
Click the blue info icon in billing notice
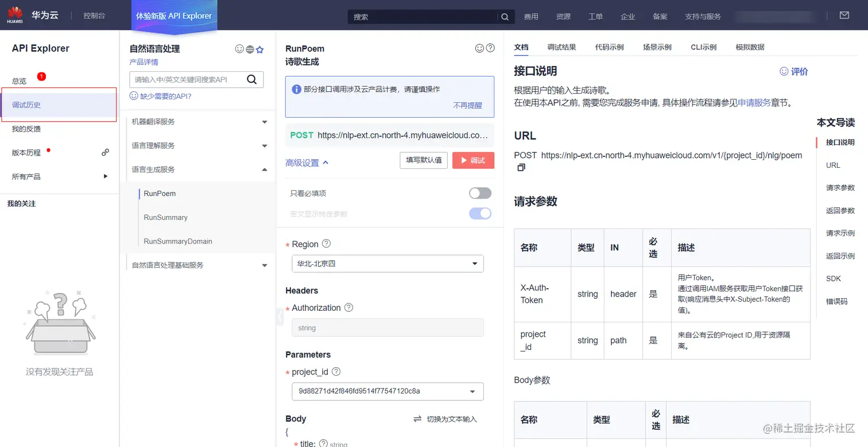pos(297,89)
